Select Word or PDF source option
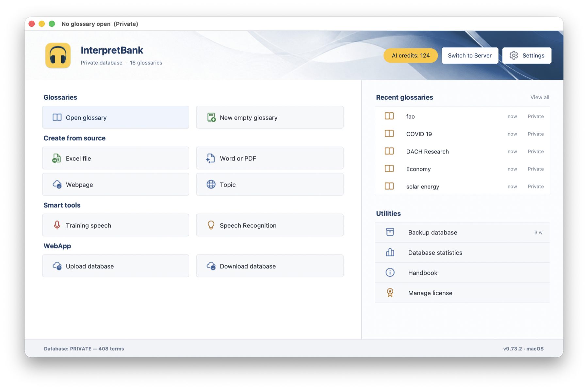The height and width of the screenshot is (390, 588). 270,158
